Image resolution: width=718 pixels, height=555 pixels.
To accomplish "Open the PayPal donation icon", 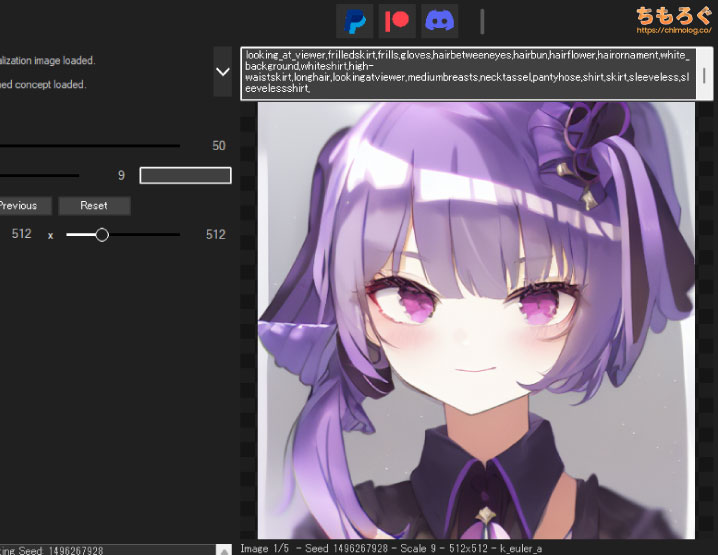I will tap(354, 21).
